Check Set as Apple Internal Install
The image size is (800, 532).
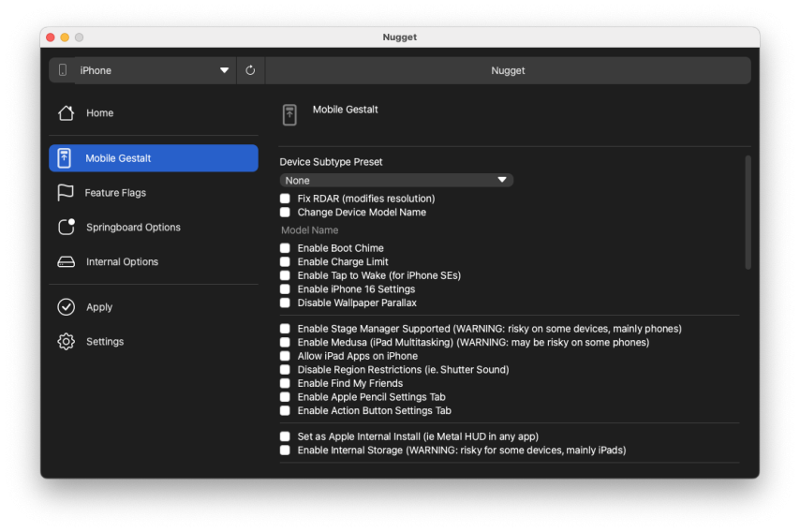point(285,436)
